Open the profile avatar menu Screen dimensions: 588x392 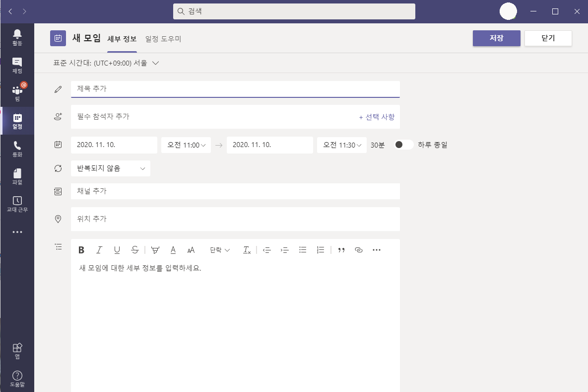(x=508, y=11)
